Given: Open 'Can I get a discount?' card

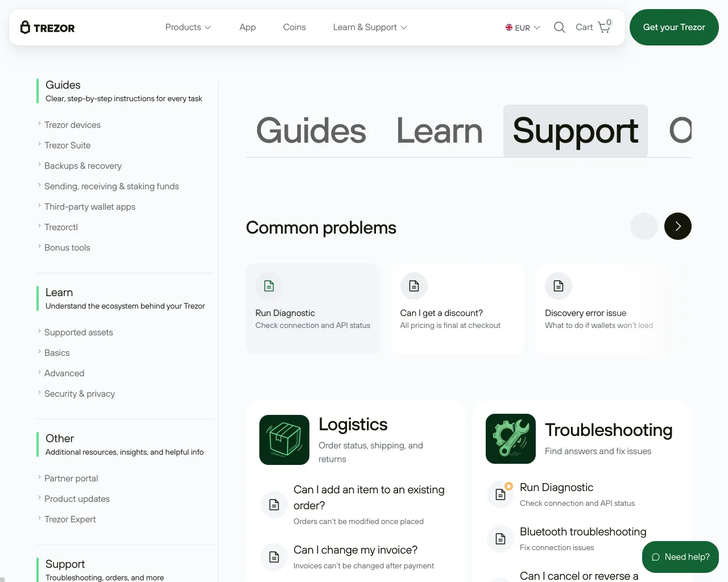Looking at the screenshot, I should tap(458, 309).
